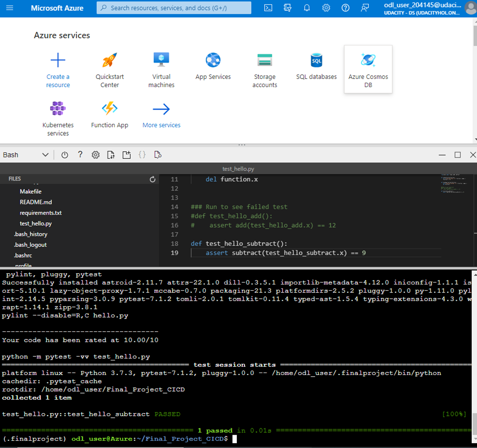477x448 pixels.
Task: Maximize the Cloud Shell pane
Action: coord(457,155)
